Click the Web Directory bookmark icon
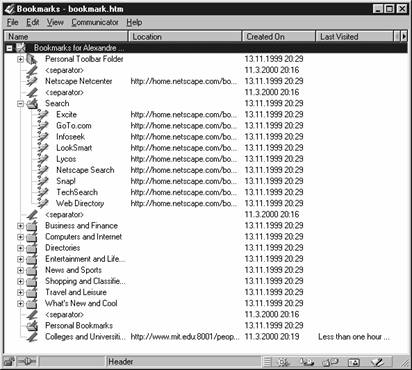Viewport: 412px width, 370px height. point(43,203)
